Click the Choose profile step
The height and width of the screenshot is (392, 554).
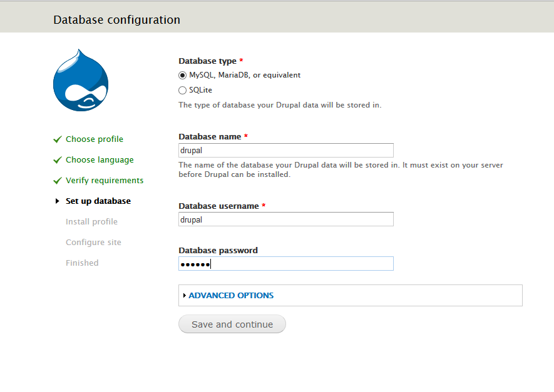tap(95, 139)
